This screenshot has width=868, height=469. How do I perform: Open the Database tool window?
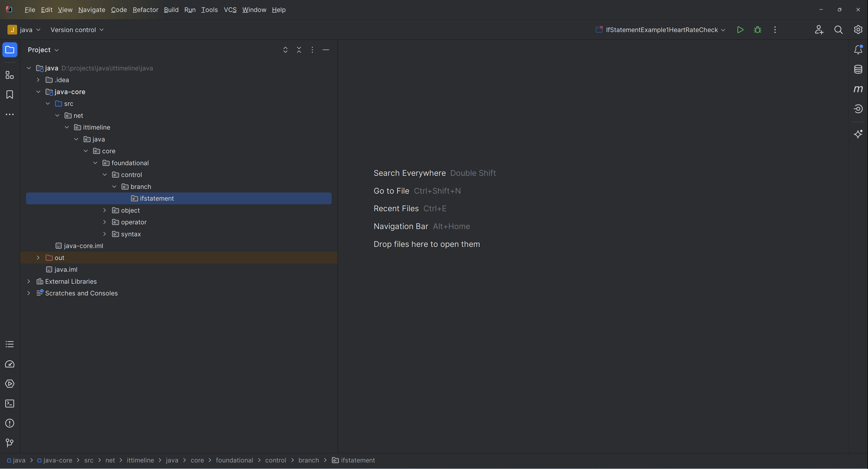tap(858, 69)
